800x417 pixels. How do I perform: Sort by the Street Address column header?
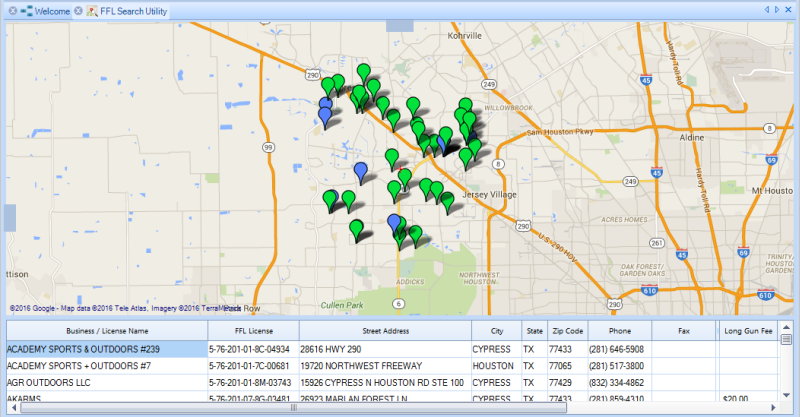(386, 331)
